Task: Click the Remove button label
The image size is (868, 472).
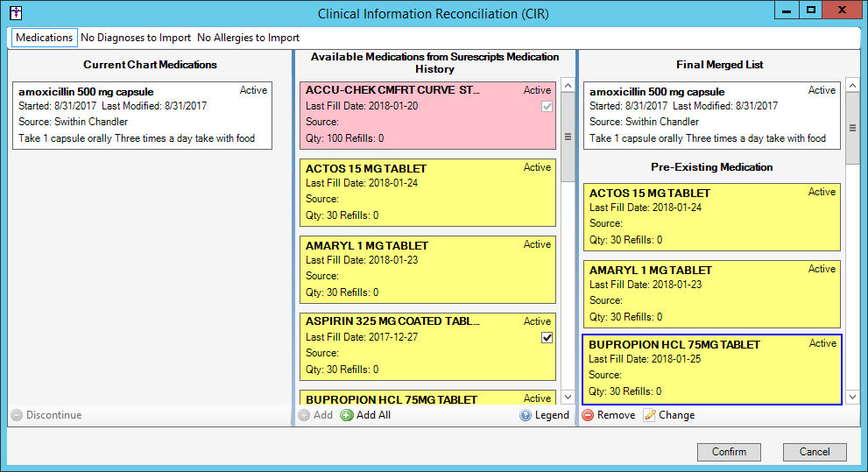Action: (616, 415)
